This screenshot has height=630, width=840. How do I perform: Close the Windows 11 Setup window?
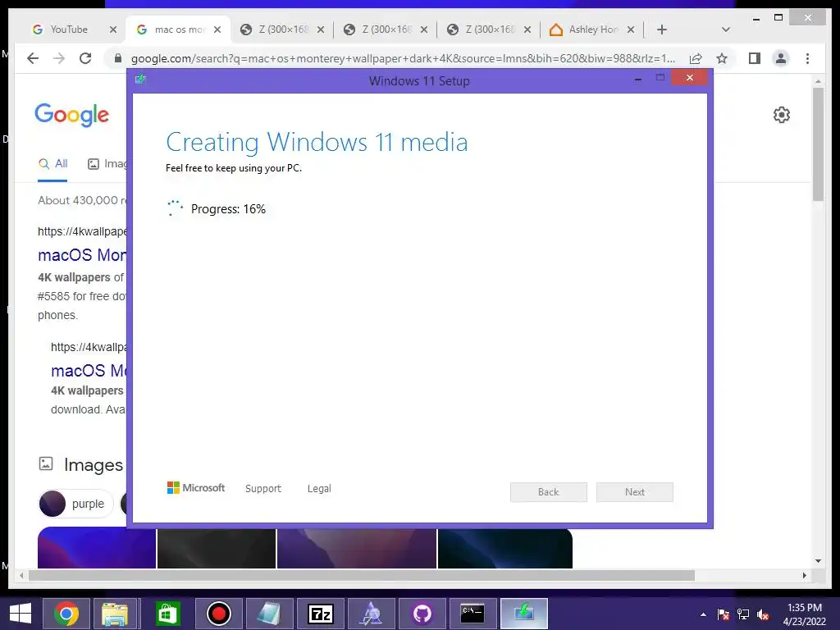[x=689, y=78]
